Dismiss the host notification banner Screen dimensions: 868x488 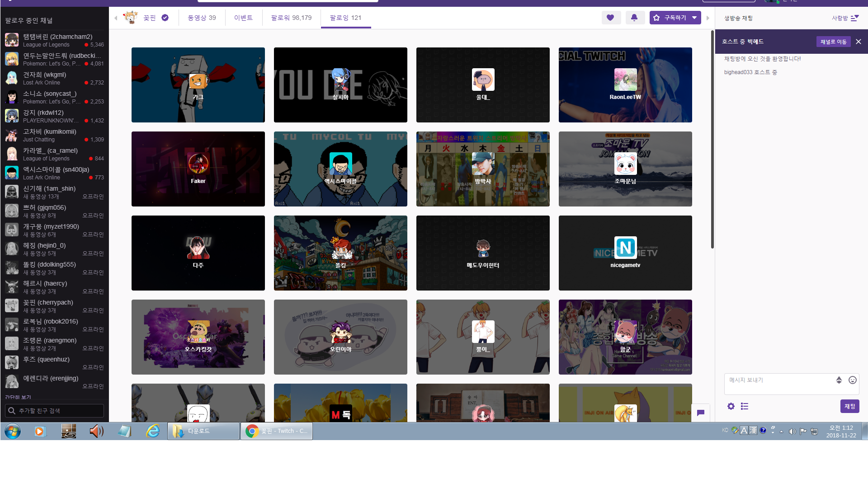(x=858, y=42)
